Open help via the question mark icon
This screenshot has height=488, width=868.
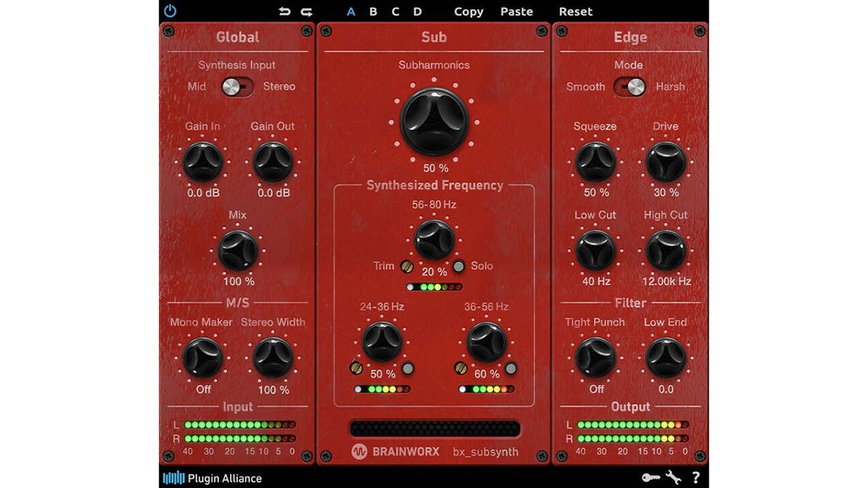pyautogui.click(x=696, y=478)
